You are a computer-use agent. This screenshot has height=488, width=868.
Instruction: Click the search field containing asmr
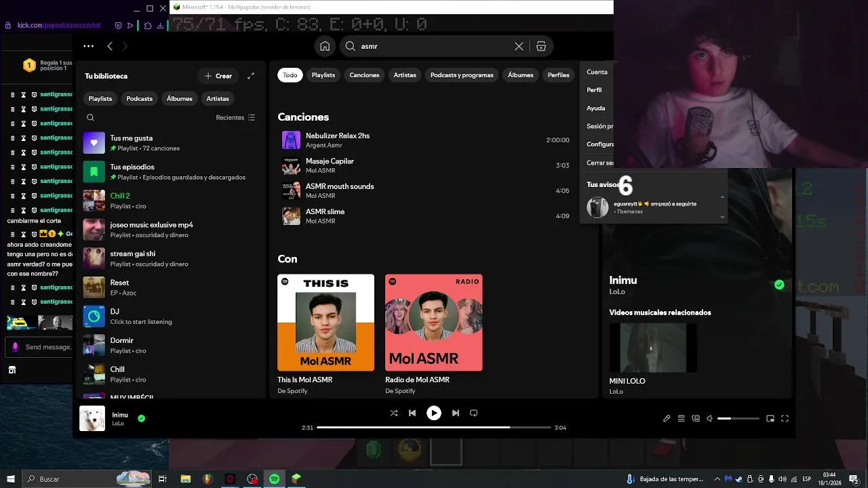435,46
